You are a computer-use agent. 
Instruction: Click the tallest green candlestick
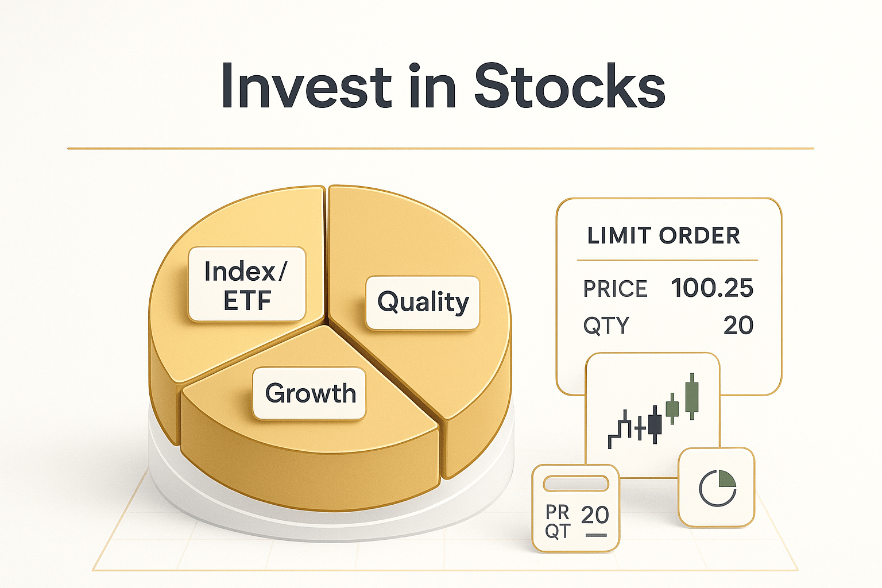(692, 395)
